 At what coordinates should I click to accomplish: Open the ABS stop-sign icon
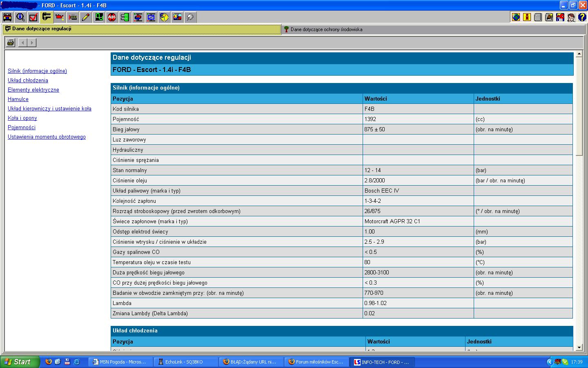point(112,17)
